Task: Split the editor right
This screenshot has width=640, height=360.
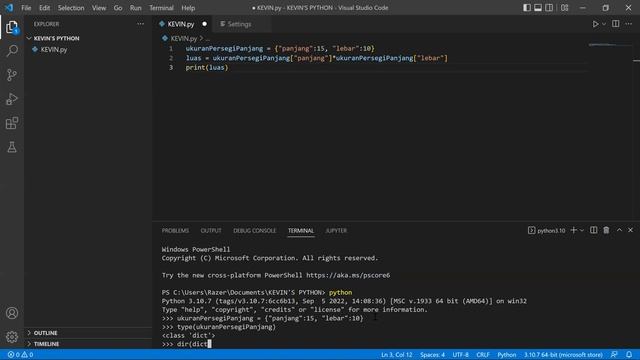Action: pyautogui.click(x=616, y=24)
